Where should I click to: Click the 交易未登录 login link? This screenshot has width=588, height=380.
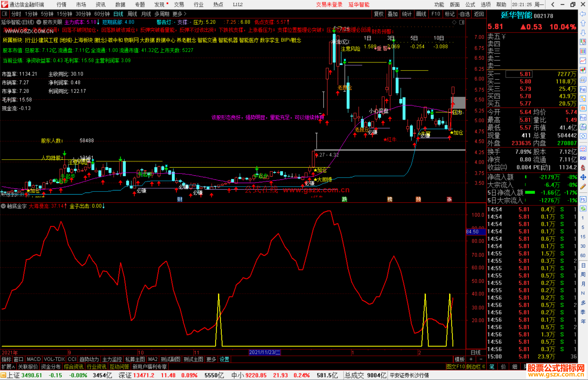(329, 4)
